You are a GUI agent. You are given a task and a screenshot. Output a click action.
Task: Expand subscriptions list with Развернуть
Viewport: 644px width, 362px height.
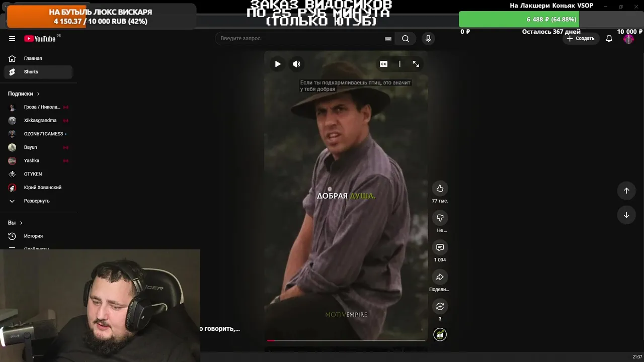(38, 201)
